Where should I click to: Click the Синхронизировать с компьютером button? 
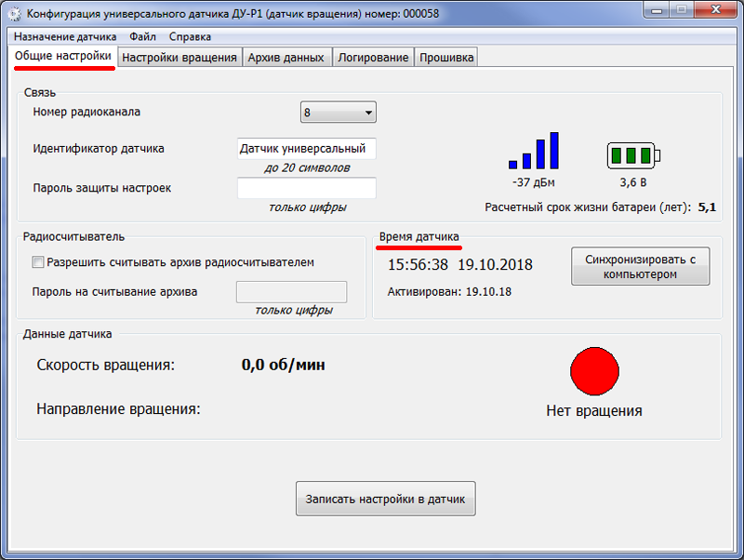640,266
